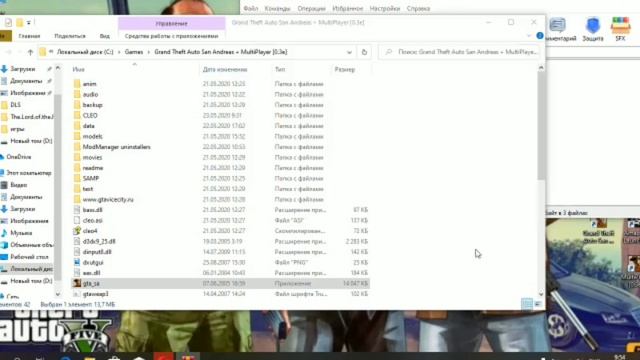Open Команды menu in WinRAR
Image resolution: width=640 pixels, height=360 pixels.
[277, 9]
